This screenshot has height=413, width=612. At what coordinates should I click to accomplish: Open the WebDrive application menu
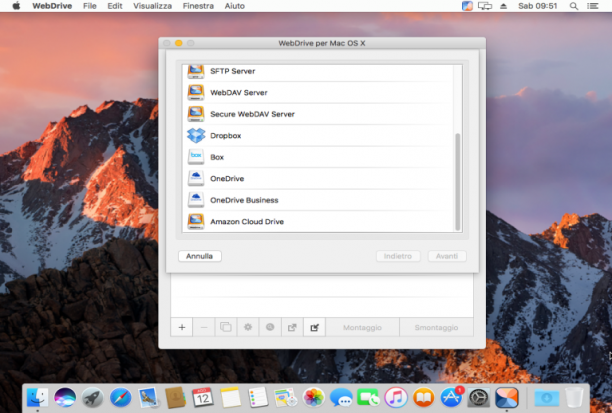[52, 6]
